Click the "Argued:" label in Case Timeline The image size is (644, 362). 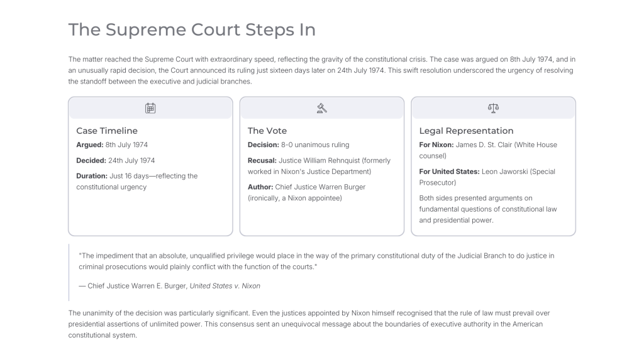pyautogui.click(x=89, y=145)
